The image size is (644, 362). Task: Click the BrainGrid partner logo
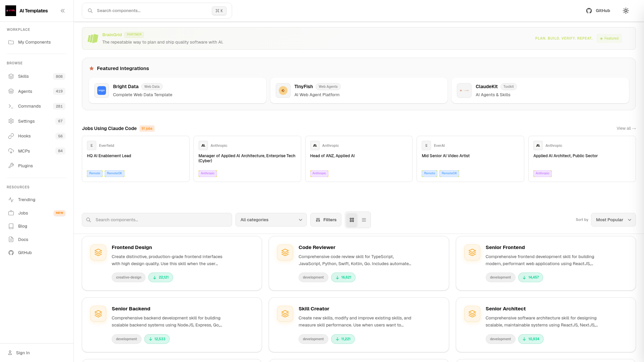coord(93,39)
